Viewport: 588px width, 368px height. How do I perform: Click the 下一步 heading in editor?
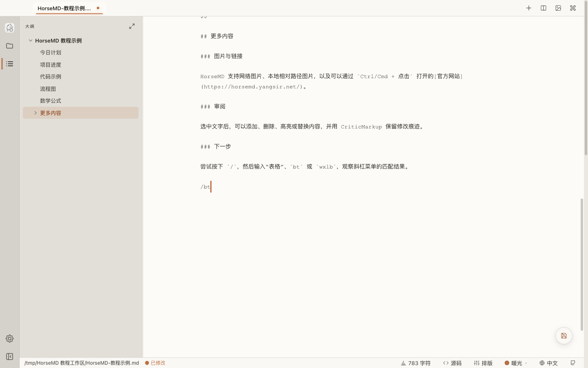pos(216,146)
